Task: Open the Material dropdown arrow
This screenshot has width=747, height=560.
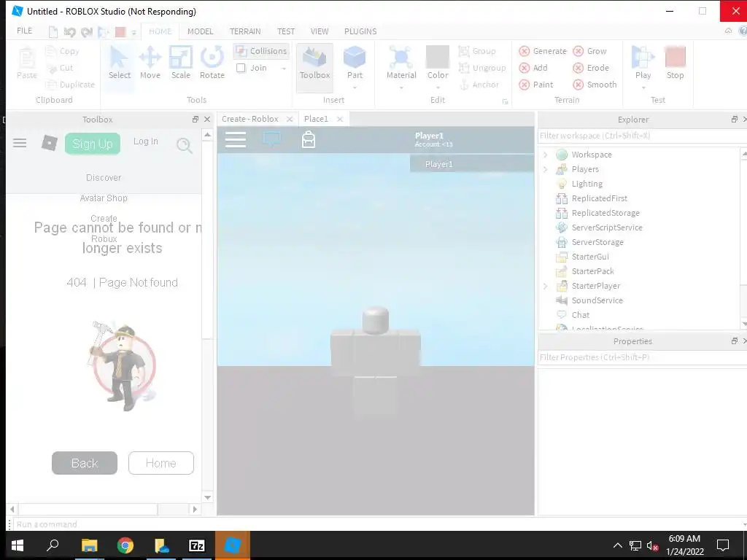Action: (x=401, y=87)
